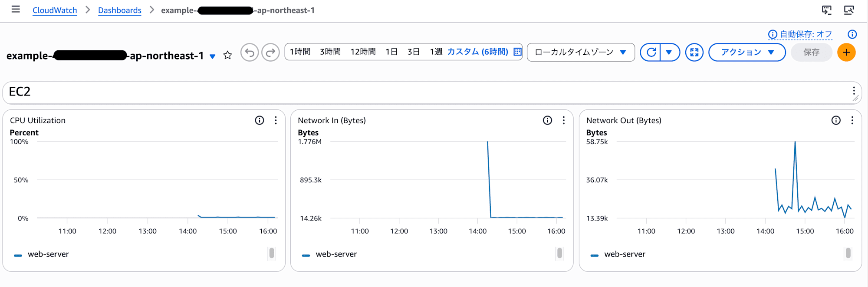Go to Dashboards breadcrumb link
The image size is (868, 287).
120,10
